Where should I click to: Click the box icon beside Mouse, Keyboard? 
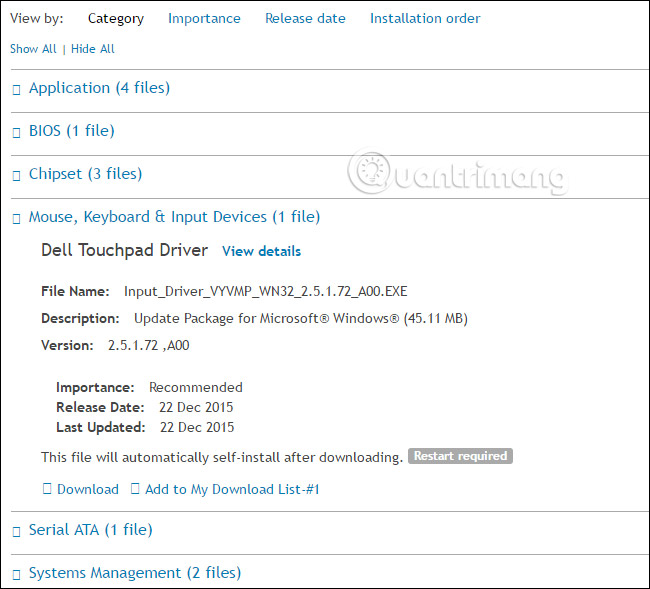tap(17, 218)
